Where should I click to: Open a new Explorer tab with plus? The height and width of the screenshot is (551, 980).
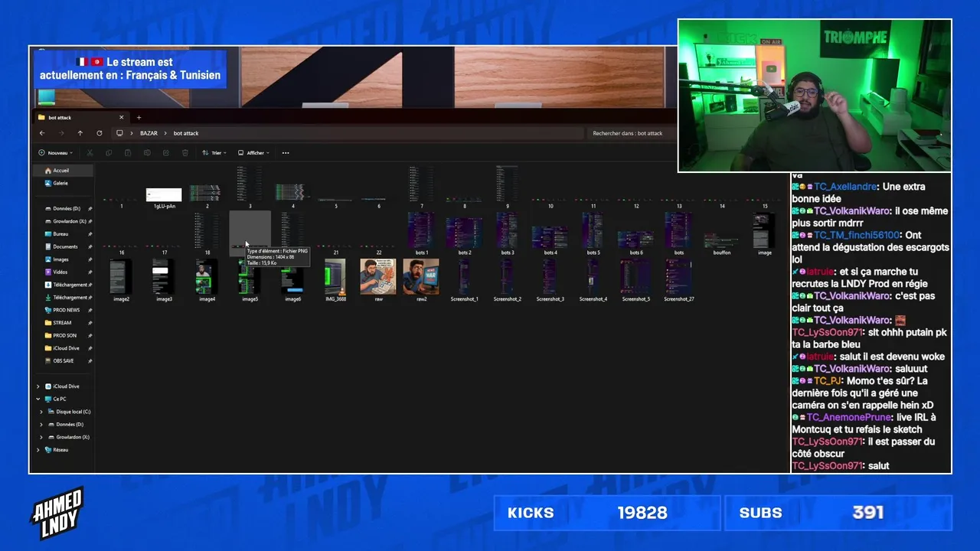[x=139, y=117]
